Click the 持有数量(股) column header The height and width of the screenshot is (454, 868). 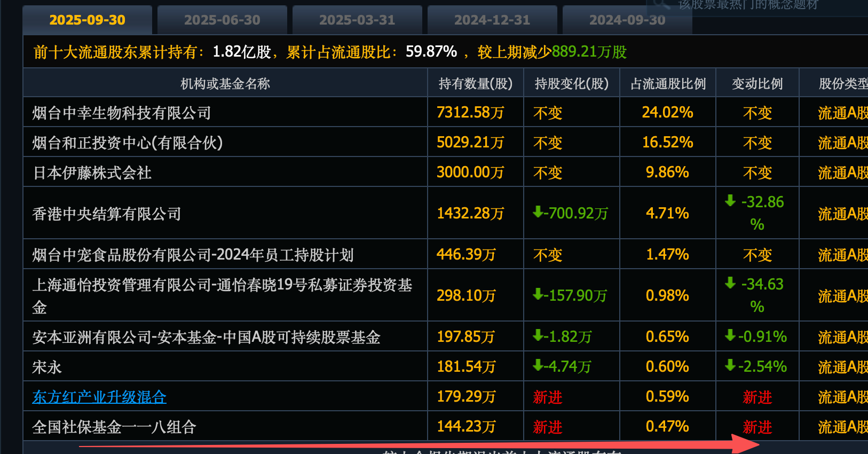[476, 83]
